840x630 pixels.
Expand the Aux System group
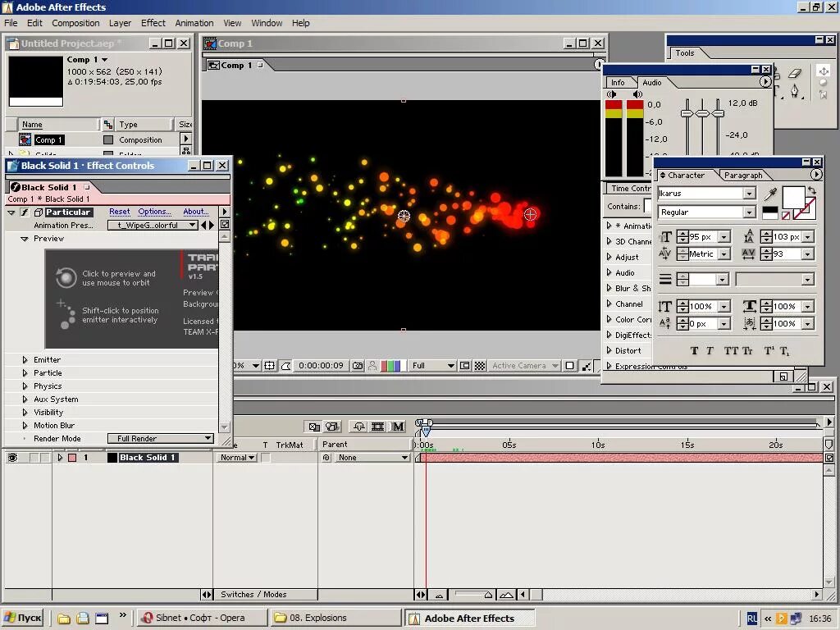coord(25,399)
